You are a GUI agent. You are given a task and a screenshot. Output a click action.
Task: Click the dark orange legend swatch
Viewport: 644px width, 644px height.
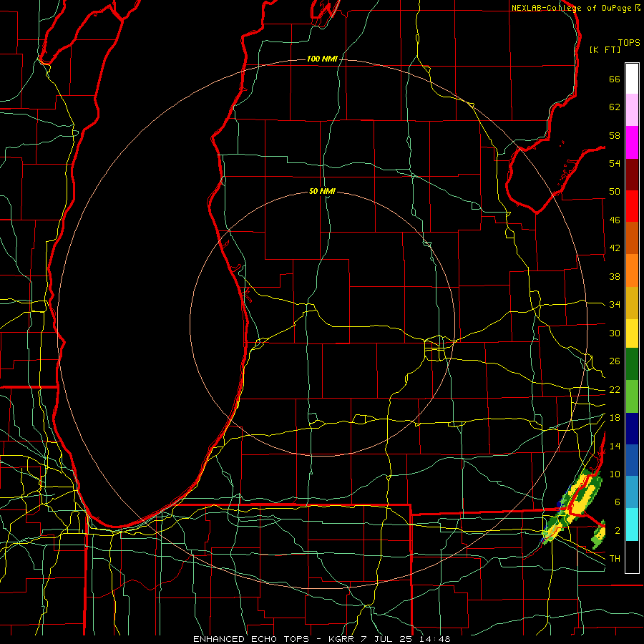(x=632, y=238)
